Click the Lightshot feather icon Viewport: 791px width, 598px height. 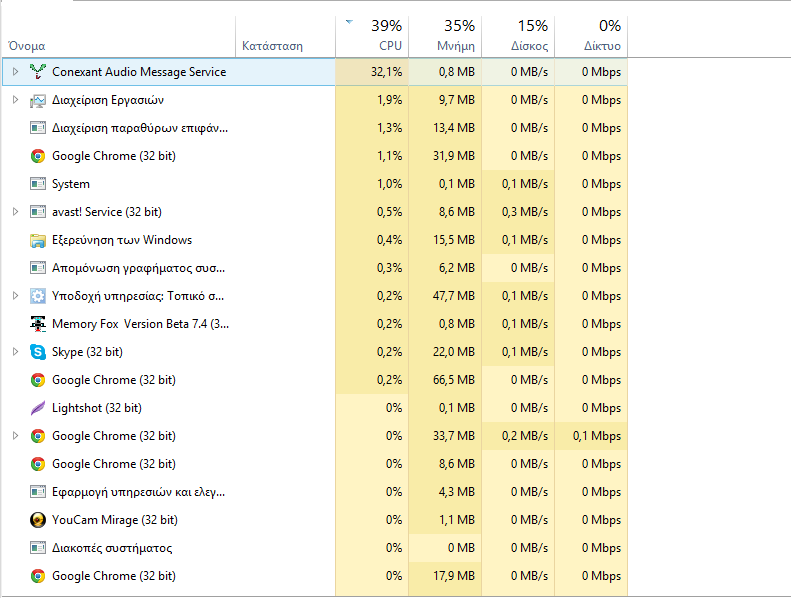(38, 408)
